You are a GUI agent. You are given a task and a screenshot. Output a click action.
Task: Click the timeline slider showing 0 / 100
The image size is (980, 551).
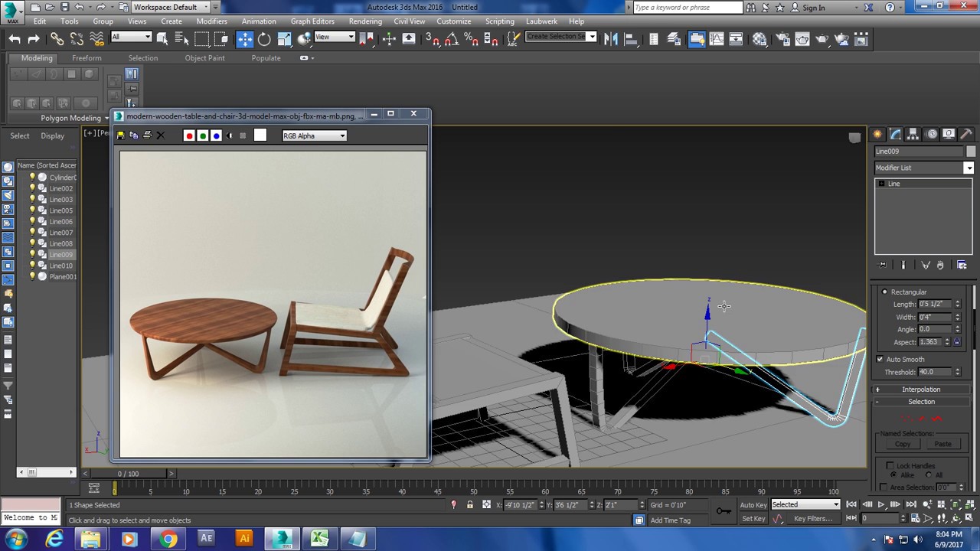click(129, 474)
